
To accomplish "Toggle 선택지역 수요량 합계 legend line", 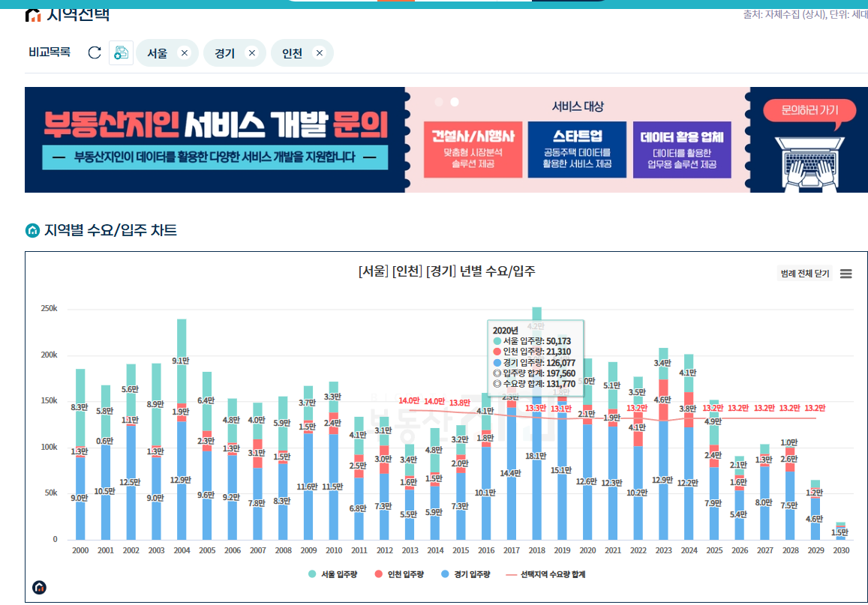I will pyautogui.click(x=546, y=574).
